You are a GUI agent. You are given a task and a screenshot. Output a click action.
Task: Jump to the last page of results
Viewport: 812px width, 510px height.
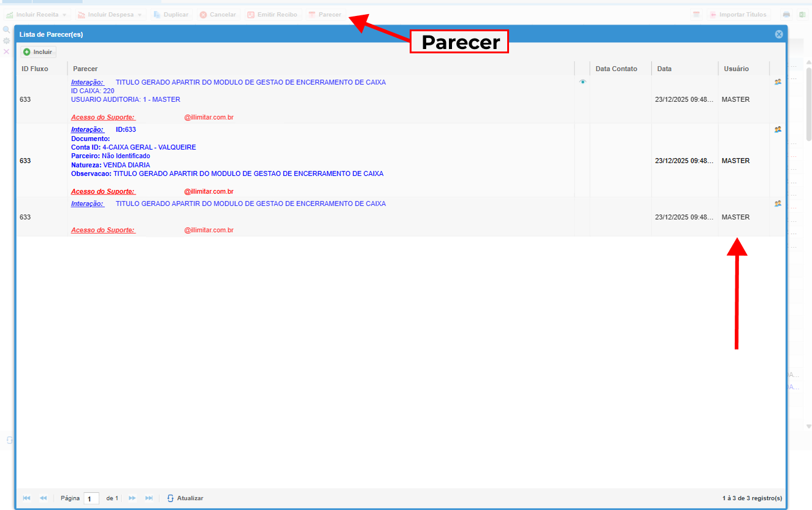point(149,498)
